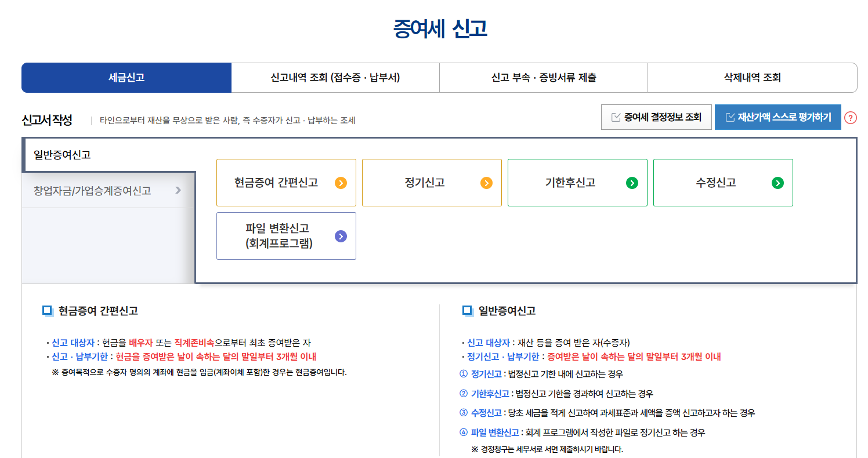Click the 증여세 결정정보 조회 button
Viewport: 868px width, 458px height.
(x=656, y=117)
